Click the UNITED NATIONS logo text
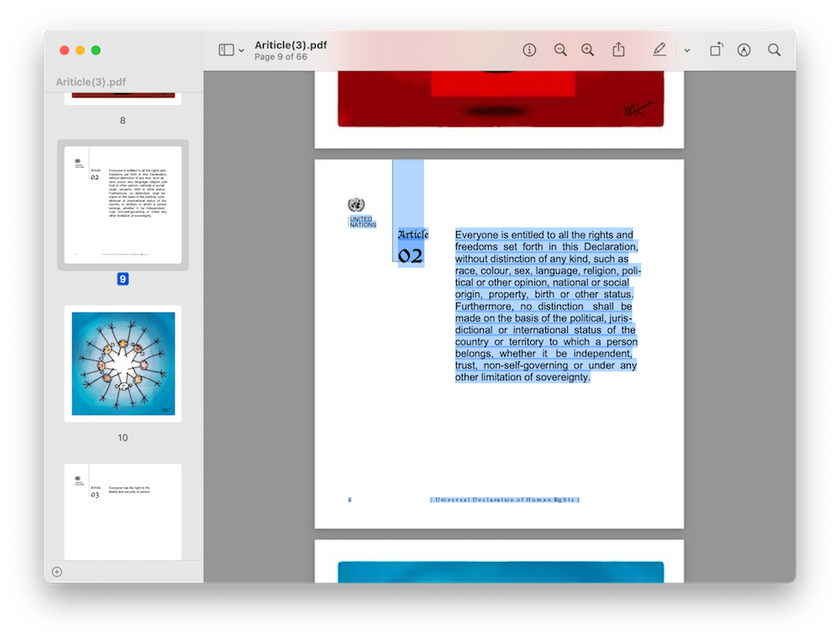The width and height of the screenshot is (840, 641). [363, 222]
